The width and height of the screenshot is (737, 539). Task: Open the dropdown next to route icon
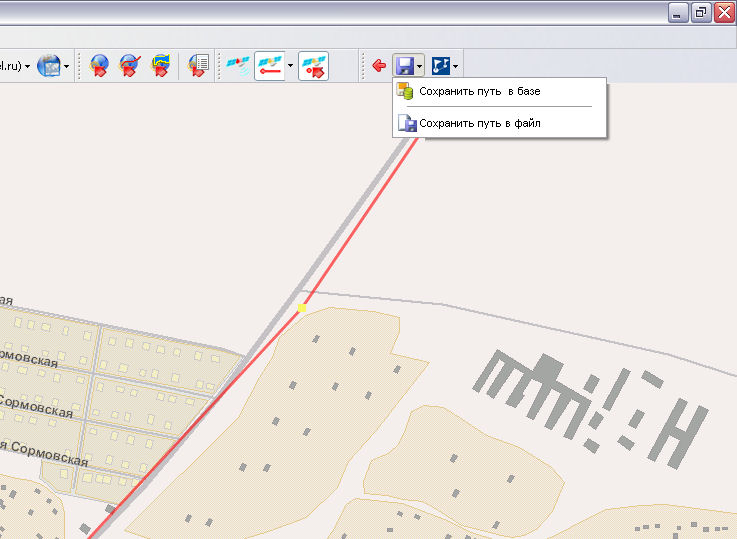coord(456,67)
